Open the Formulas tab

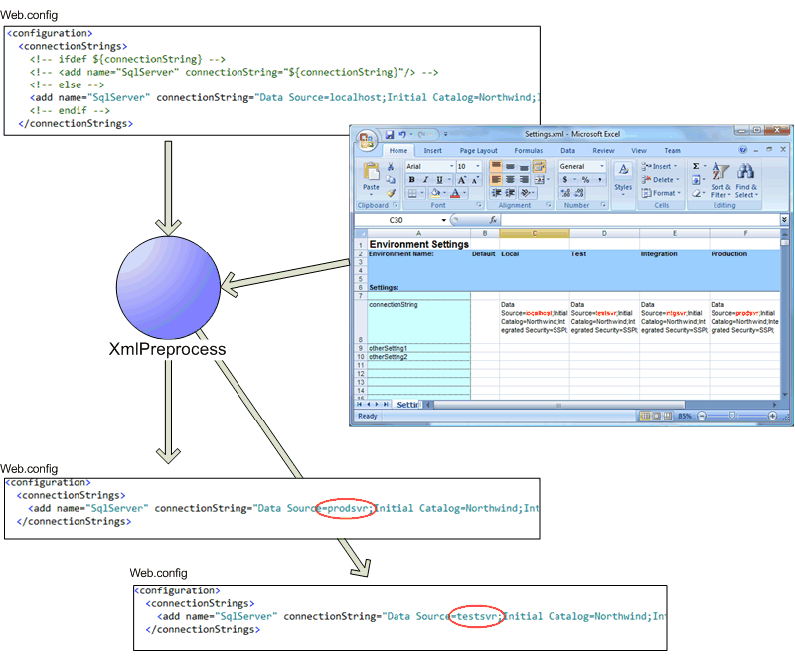pyautogui.click(x=528, y=151)
